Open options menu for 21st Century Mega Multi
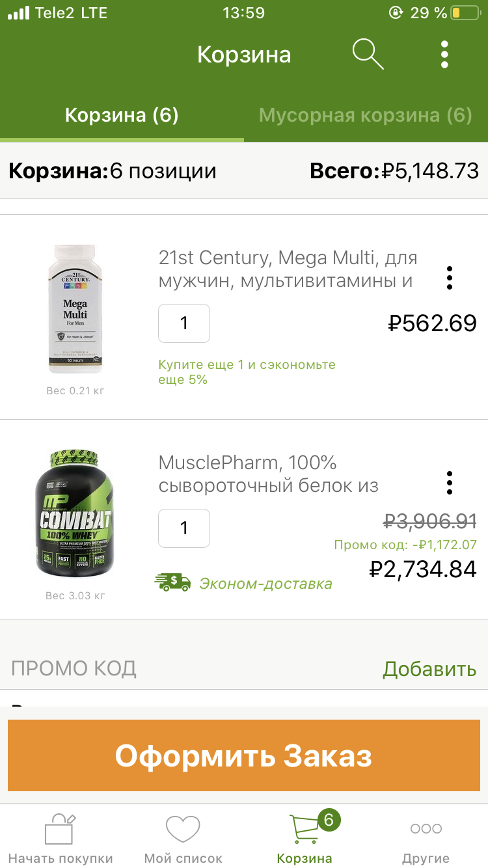Image resolution: width=488 pixels, height=868 pixels. click(449, 278)
